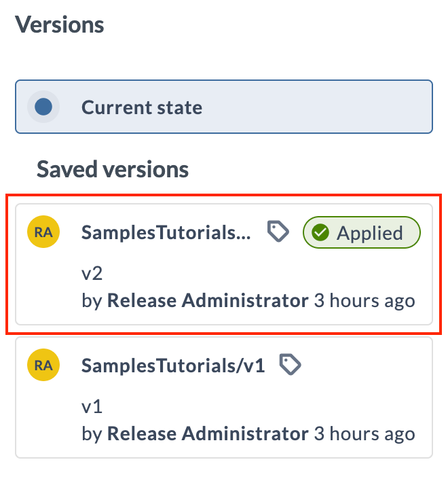
Task: Click the v2 description text
Action: 92,275
